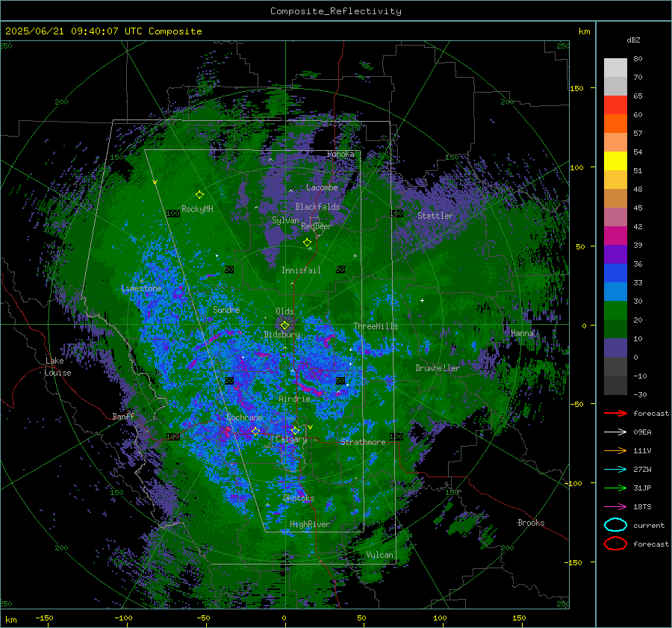Click yellow diamond marker below RedDeer
Viewport: 672px width, 628px height.
(308, 242)
